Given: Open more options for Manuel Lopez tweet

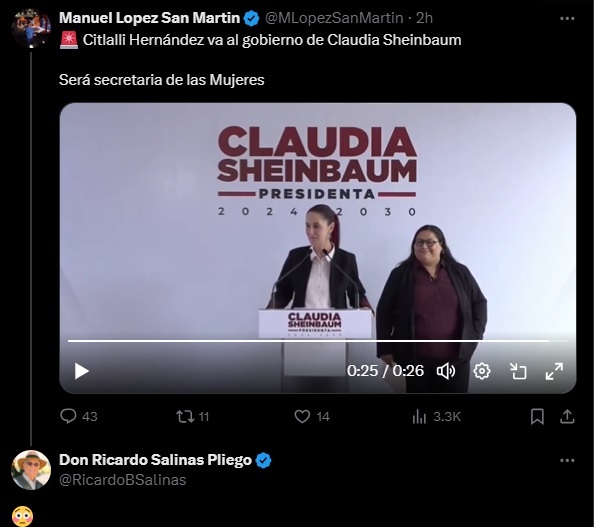Looking at the screenshot, I should pyautogui.click(x=567, y=18).
